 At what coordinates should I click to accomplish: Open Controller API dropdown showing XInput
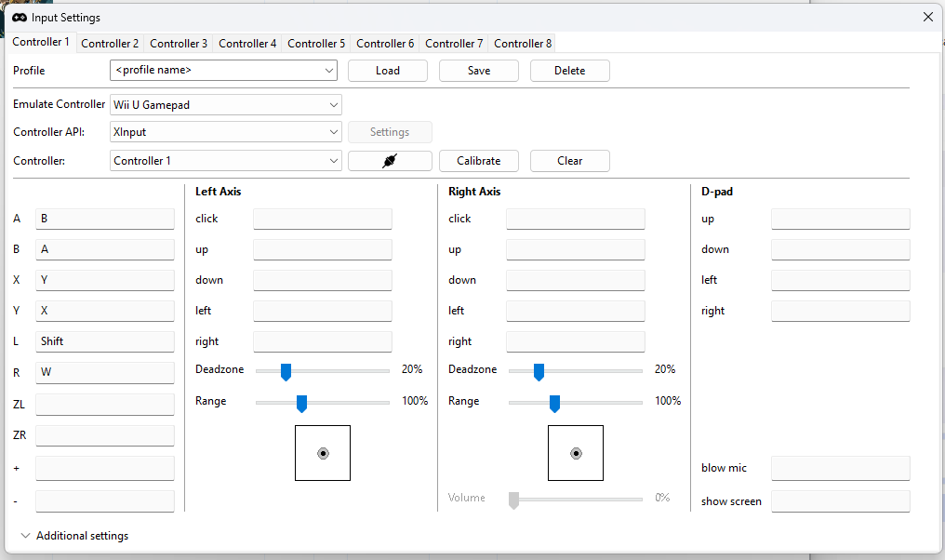[x=226, y=132]
